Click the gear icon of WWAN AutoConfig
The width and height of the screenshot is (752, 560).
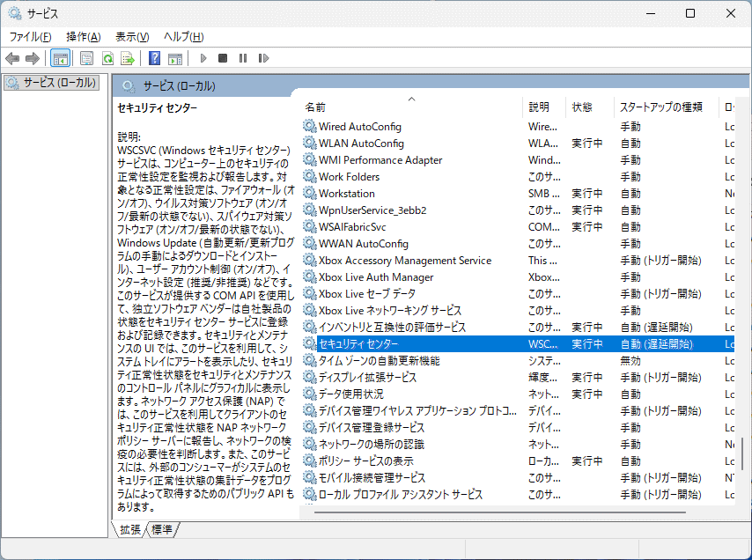coord(310,244)
